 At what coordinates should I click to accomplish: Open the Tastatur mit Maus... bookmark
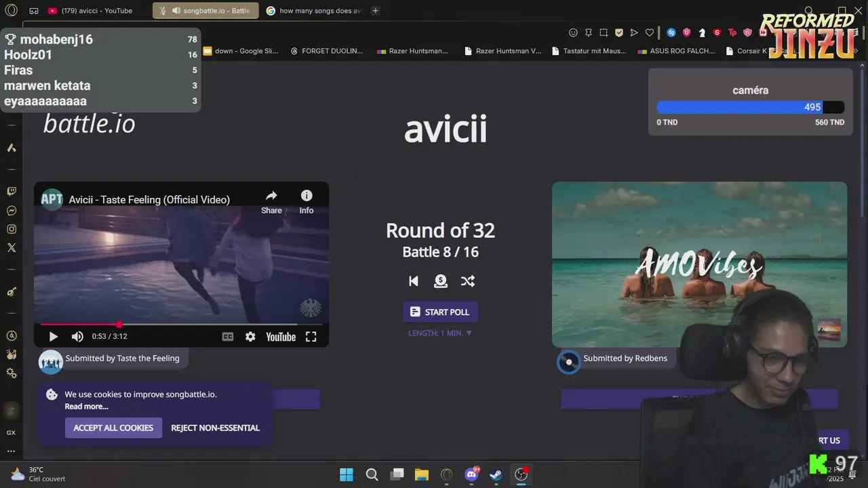589,51
